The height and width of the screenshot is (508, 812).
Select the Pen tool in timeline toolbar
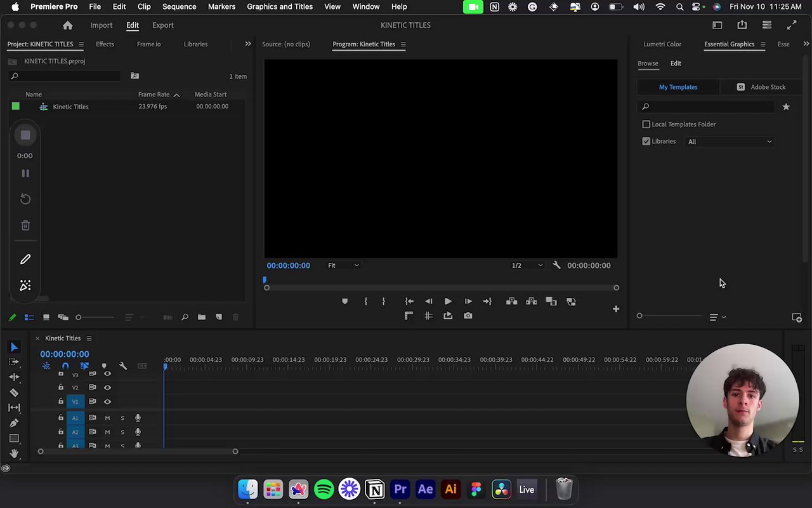click(14, 423)
